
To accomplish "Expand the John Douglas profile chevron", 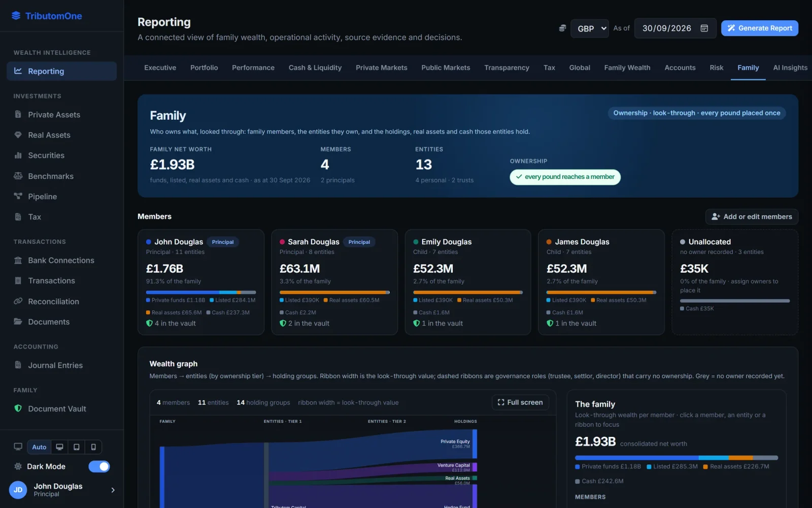I will click(x=113, y=490).
